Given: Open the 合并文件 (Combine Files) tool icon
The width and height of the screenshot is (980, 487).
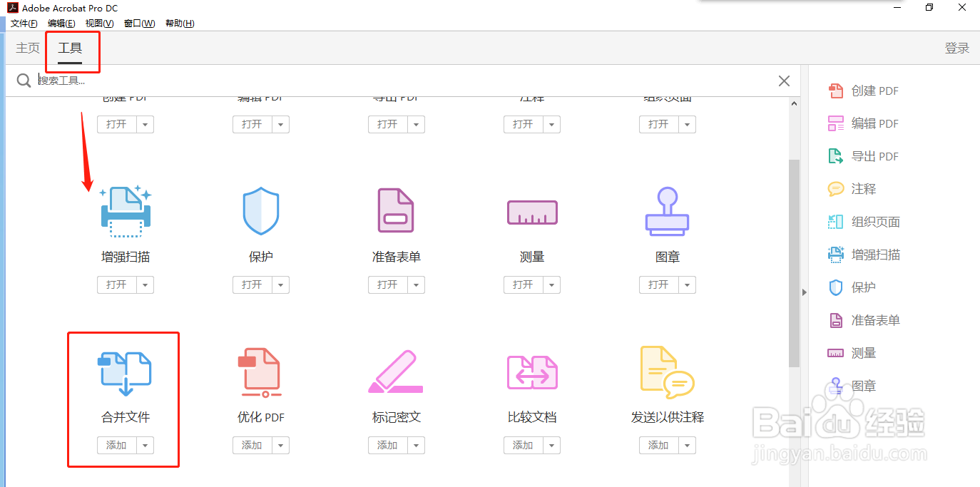Looking at the screenshot, I should pos(123,371).
